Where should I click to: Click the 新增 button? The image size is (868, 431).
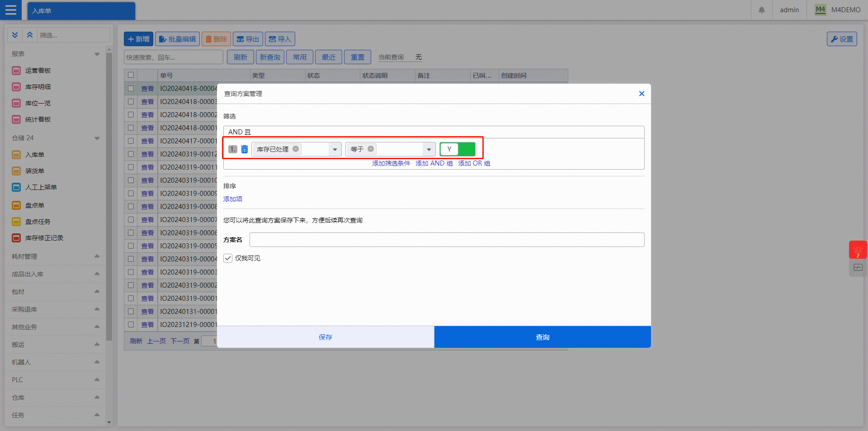click(x=138, y=39)
